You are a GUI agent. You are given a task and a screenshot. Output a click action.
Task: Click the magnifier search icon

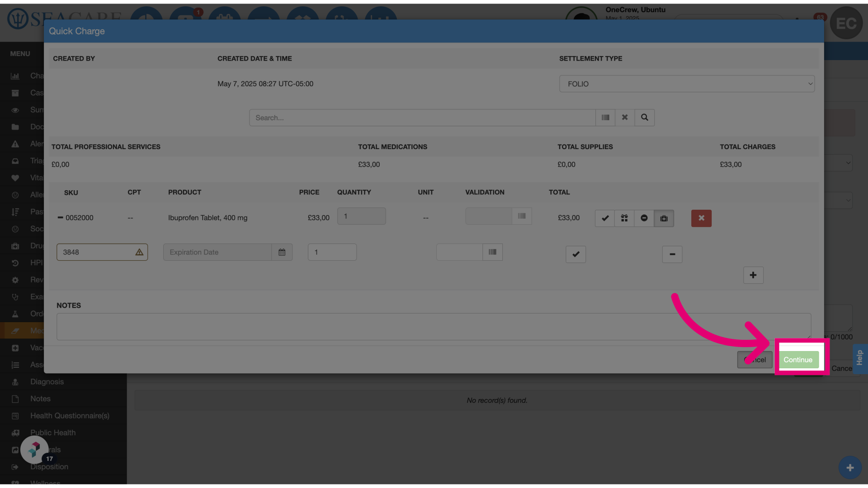click(645, 117)
